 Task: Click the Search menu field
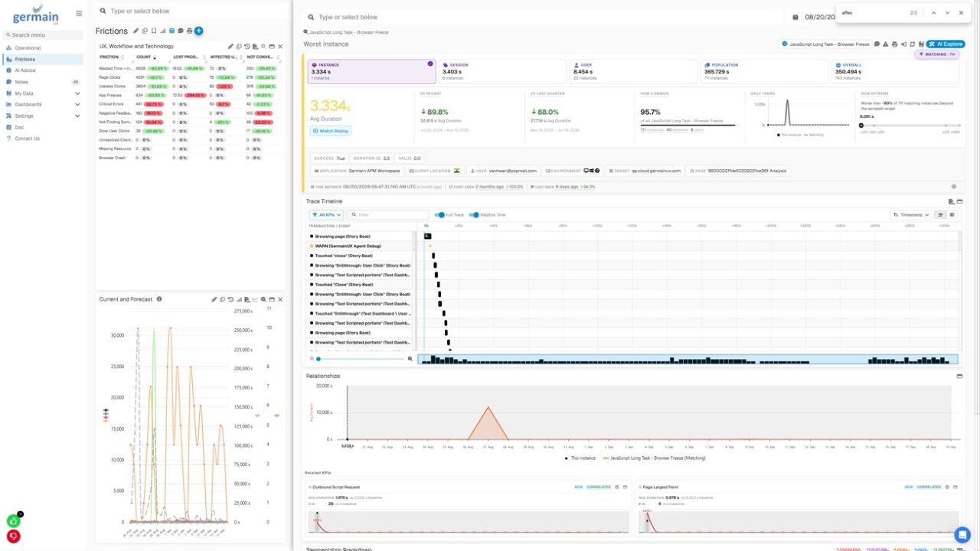click(43, 35)
